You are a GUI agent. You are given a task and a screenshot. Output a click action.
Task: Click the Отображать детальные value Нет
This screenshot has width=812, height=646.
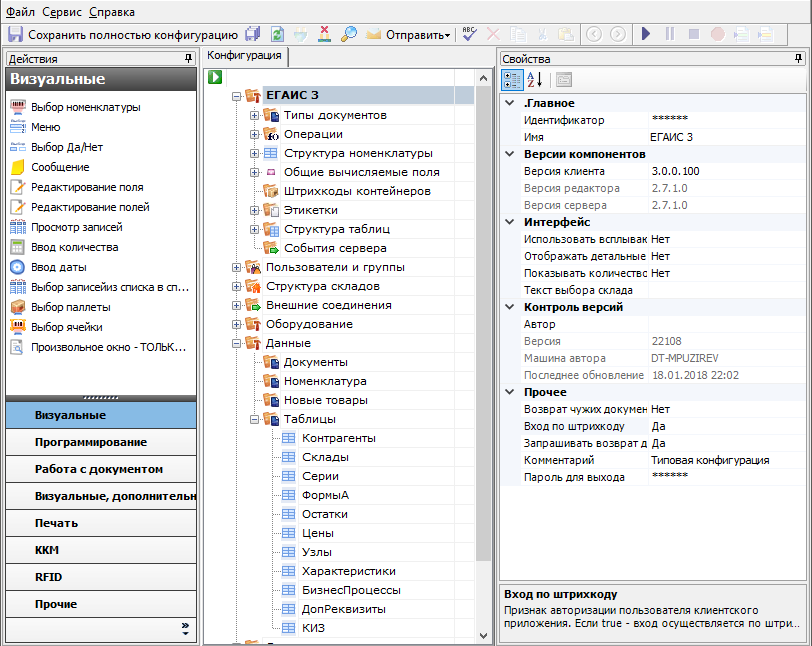point(727,256)
